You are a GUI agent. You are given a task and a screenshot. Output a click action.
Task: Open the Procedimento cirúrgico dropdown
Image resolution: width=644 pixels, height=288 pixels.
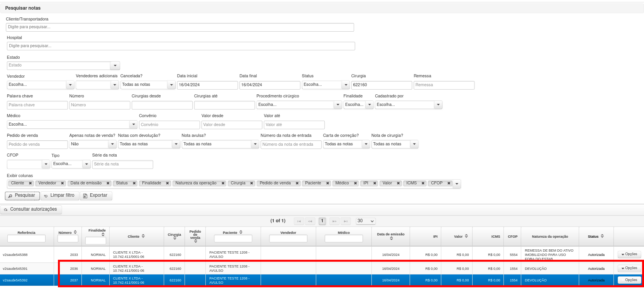tap(338, 105)
